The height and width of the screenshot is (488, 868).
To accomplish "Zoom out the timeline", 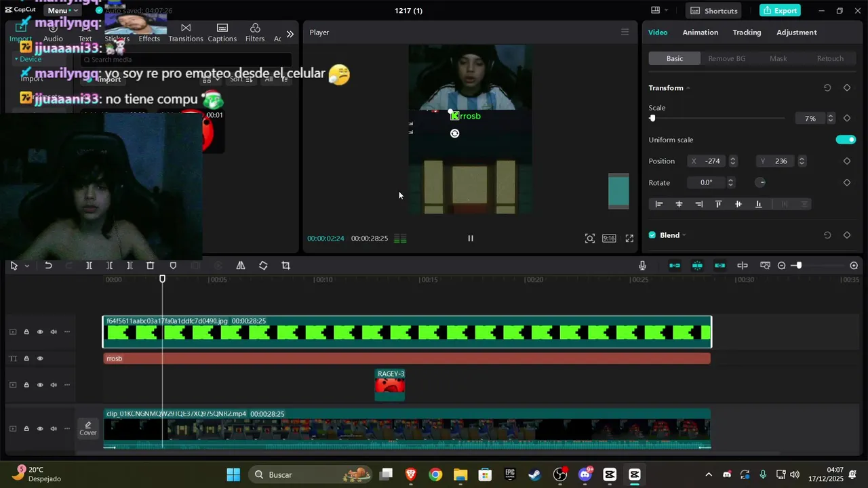I will coord(781,266).
